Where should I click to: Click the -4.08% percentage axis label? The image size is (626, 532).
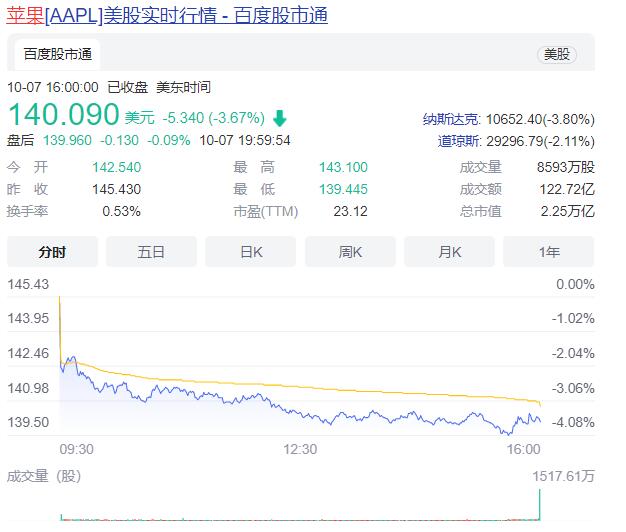click(x=573, y=422)
